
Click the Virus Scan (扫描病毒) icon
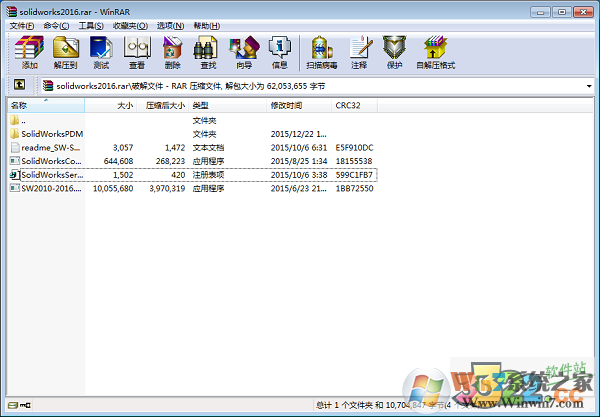(x=321, y=50)
